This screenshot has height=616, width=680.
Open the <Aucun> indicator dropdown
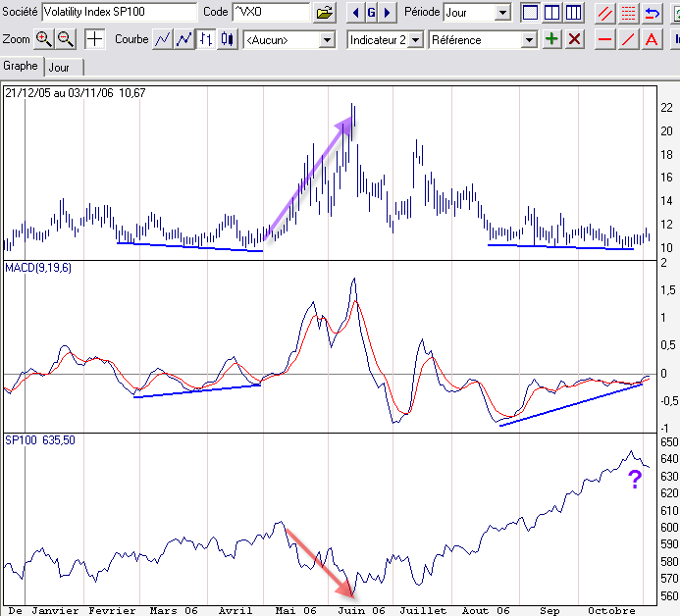[289, 40]
